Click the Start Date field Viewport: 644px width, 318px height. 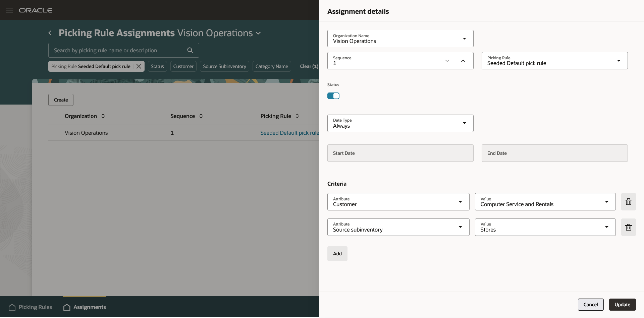(400, 153)
